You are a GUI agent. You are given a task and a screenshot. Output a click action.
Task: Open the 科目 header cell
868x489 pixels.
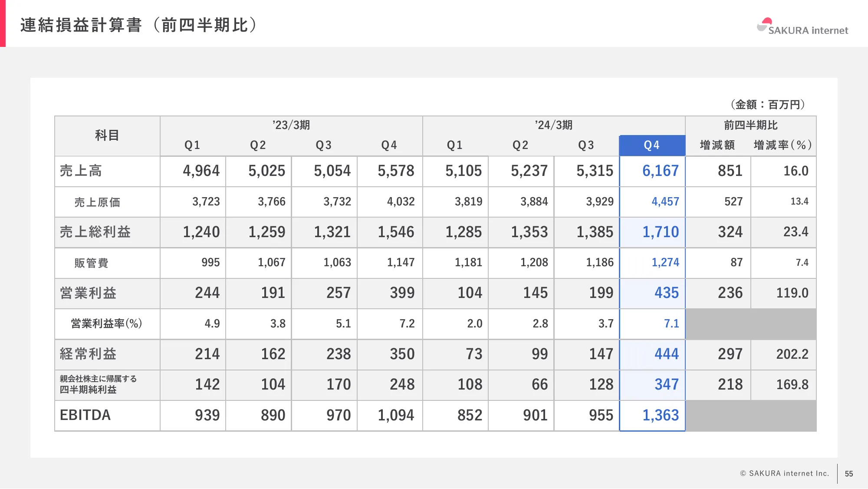point(107,135)
